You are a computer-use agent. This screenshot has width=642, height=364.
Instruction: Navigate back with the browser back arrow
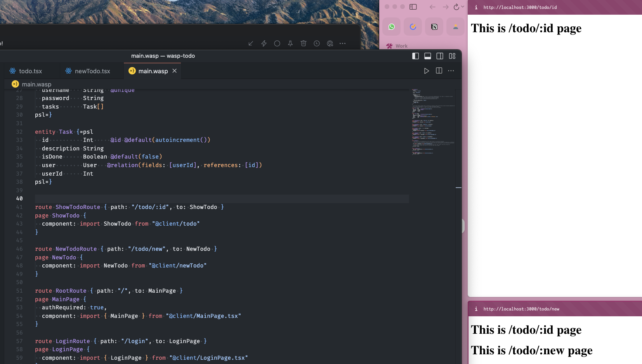point(432,7)
